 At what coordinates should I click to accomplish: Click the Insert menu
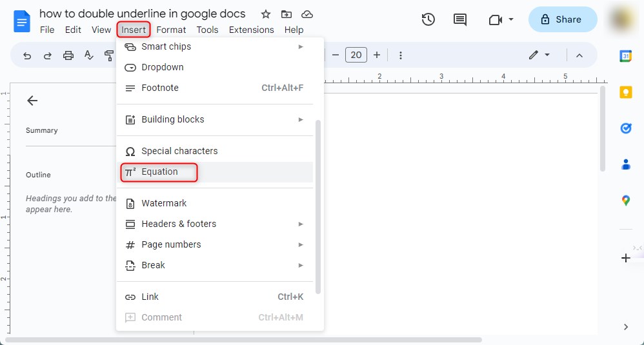(134, 30)
